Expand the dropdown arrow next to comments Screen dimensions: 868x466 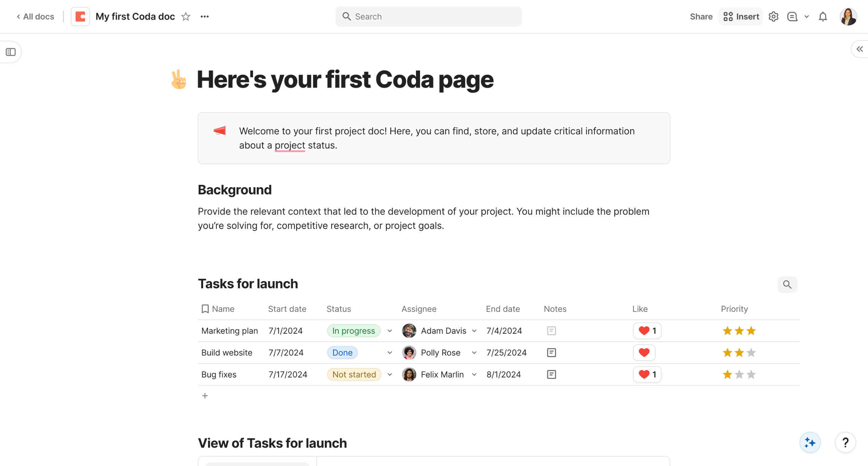[807, 17]
